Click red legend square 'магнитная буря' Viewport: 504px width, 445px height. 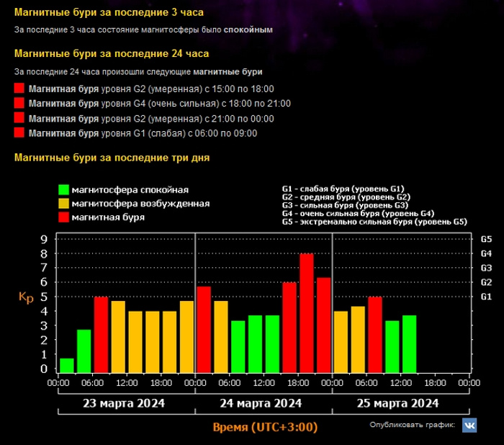[64, 217]
